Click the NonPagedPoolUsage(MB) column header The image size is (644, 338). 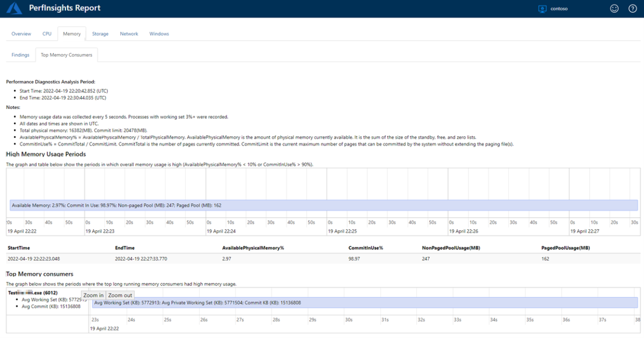click(452, 248)
